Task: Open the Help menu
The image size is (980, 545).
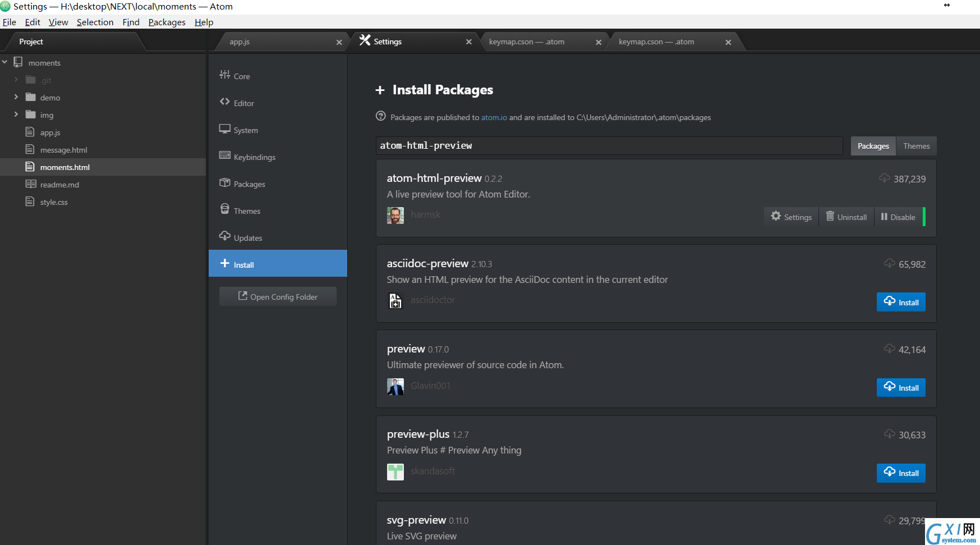Action: tap(204, 22)
